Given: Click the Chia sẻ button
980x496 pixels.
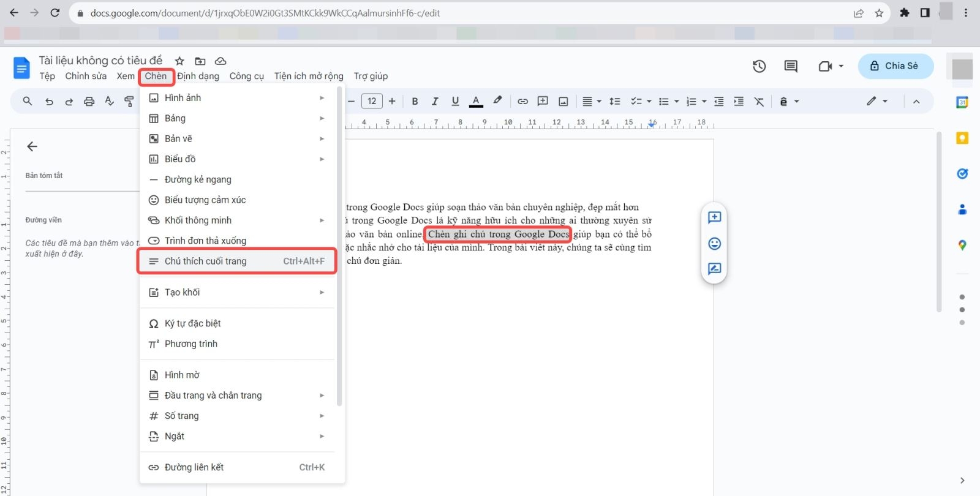Looking at the screenshot, I should (x=895, y=66).
